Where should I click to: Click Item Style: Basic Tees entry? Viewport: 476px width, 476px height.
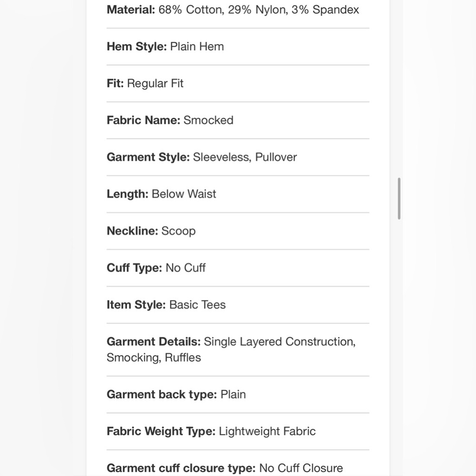coord(166,305)
